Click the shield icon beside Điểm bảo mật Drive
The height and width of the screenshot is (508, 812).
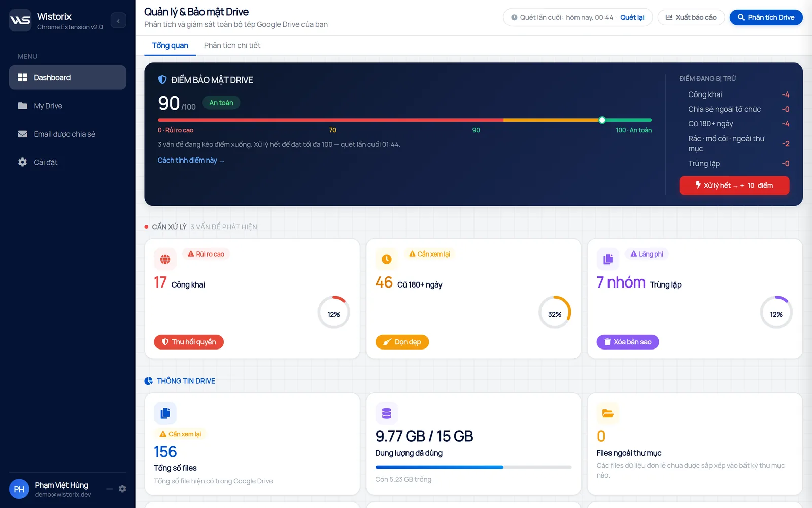(162, 80)
